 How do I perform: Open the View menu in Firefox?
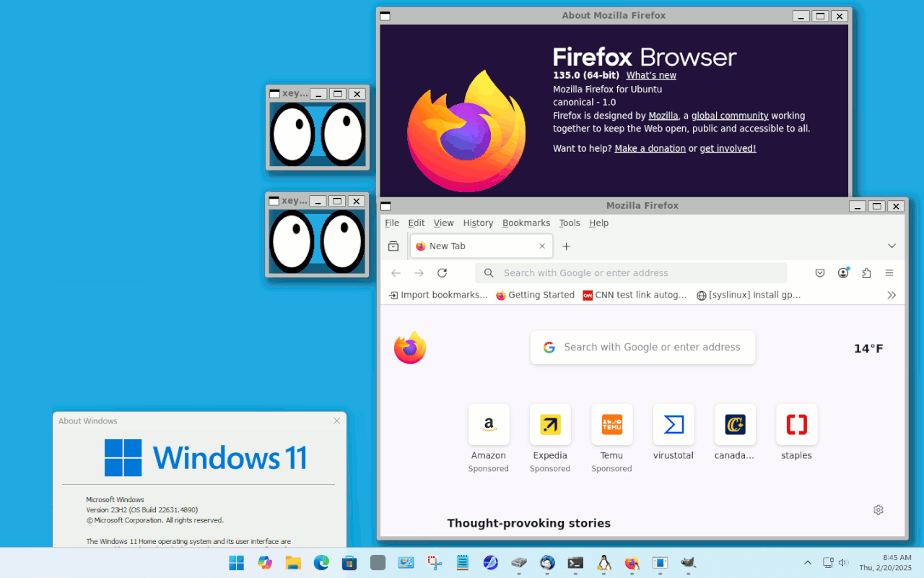click(443, 223)
